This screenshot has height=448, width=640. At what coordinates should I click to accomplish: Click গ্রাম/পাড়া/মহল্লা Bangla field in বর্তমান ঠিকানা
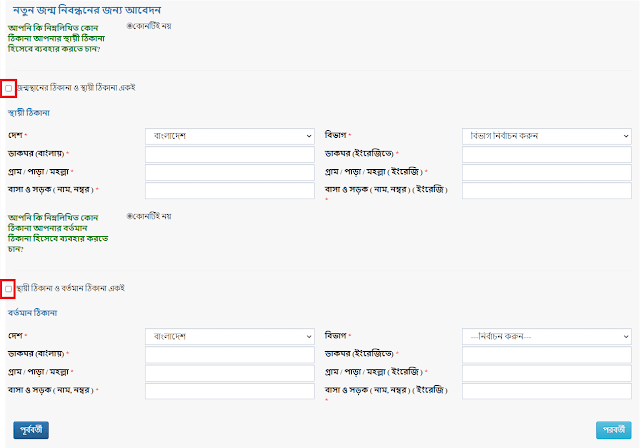click(230, 372)
